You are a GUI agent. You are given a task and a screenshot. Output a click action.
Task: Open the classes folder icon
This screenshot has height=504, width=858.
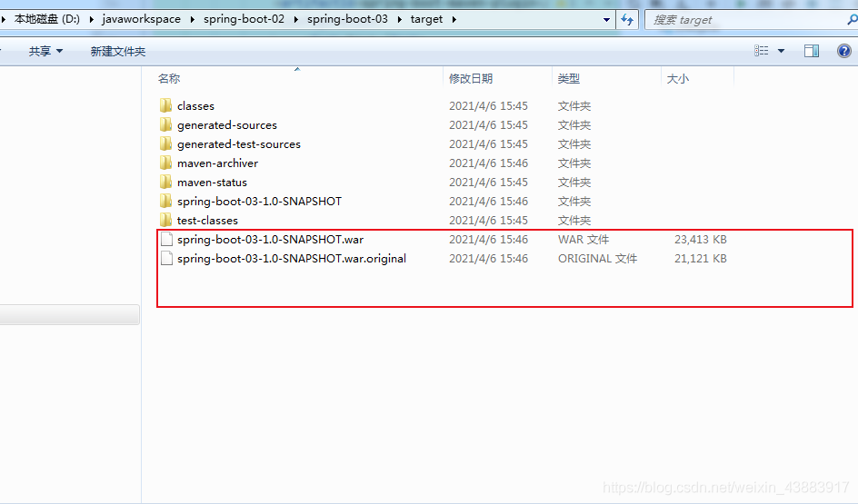[x=166, y=105]
